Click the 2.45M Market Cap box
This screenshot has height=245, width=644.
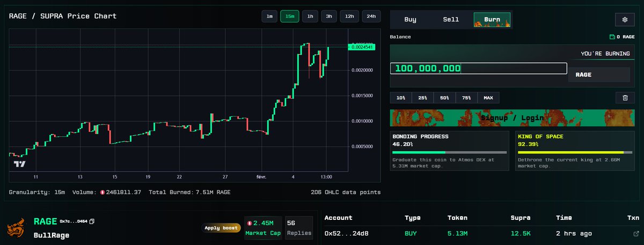coord(262,228)
